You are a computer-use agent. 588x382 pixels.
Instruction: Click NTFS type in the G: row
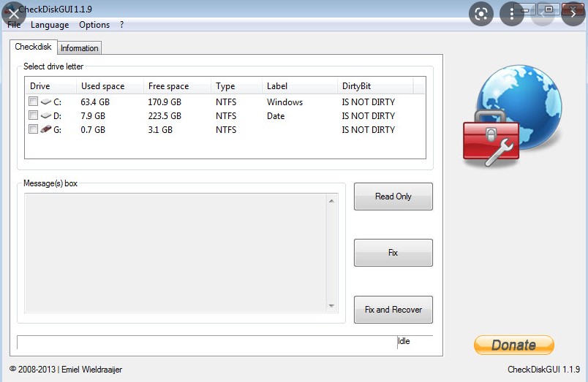(x=226, y=129)
